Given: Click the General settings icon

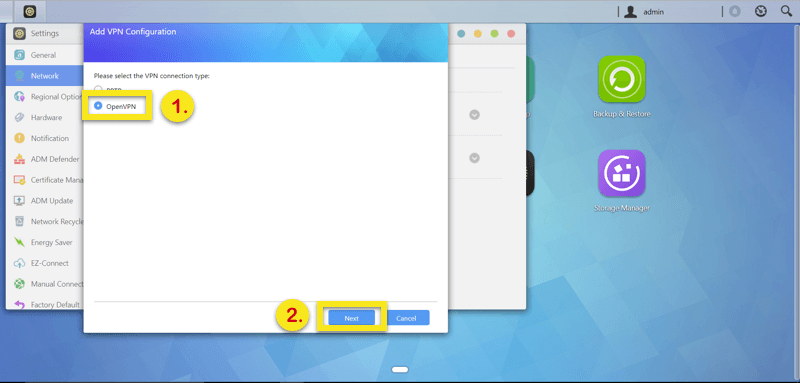Looking at the screenshot, I should tap(19, 55).
